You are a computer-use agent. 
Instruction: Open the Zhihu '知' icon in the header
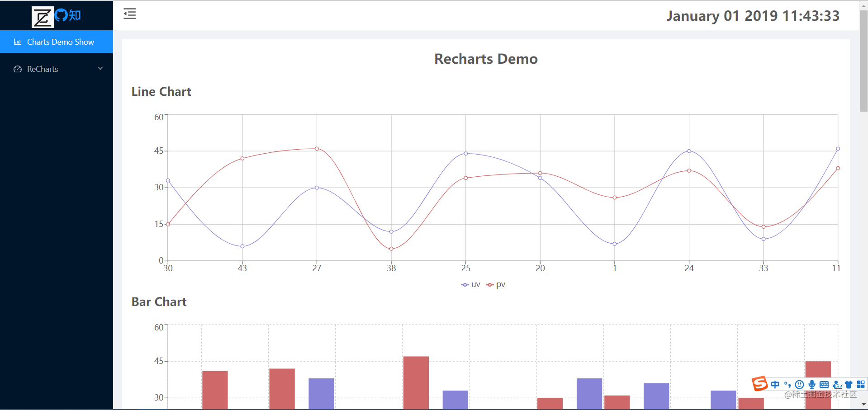75,15
